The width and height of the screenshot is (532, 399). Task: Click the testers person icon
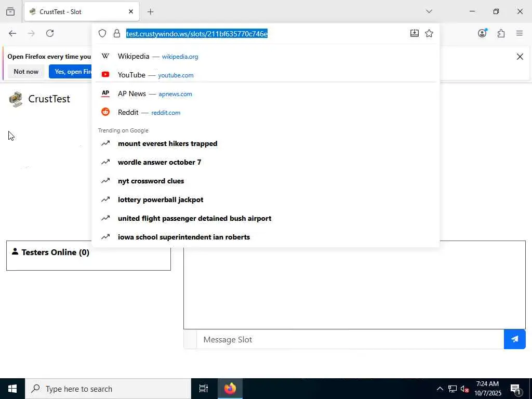pyautogui.click(x=15, y=251)
